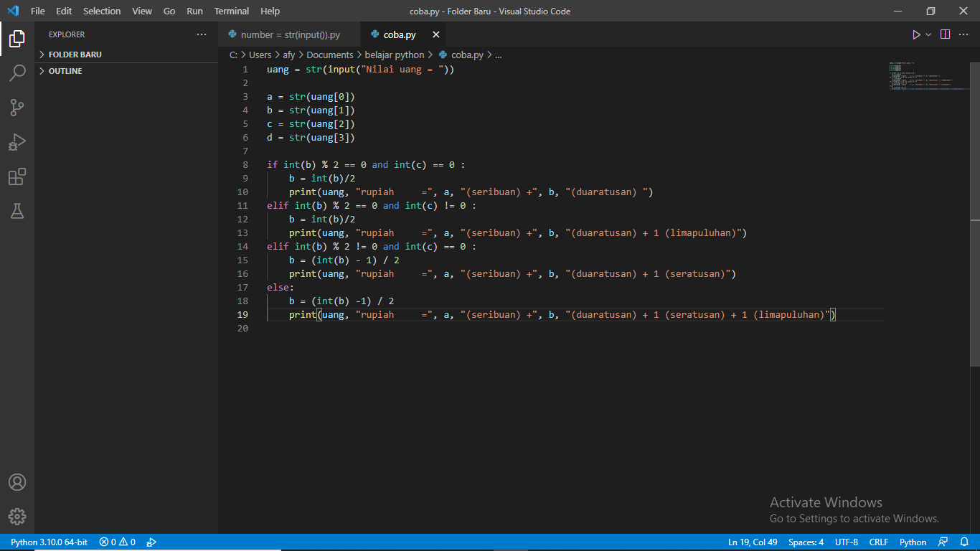Change file encoding UTF-8
This screenshot has width=980, height=551.
point(847,542)
